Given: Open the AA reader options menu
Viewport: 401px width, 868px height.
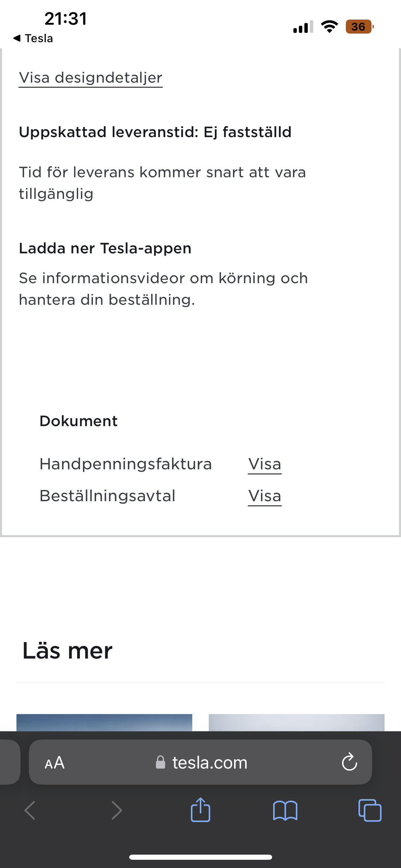Looking at the screenshot, I should (54, 763).
